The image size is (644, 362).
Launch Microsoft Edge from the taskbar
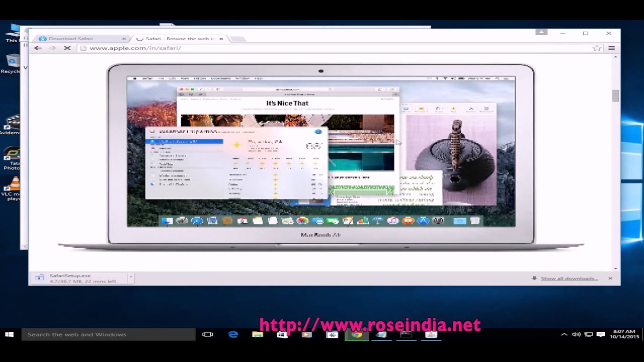[x=233, y=334]
